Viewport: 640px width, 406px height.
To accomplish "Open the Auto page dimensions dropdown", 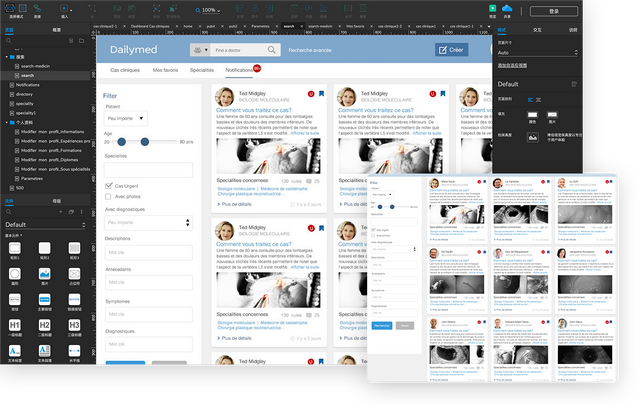I will tap(538, 53).
